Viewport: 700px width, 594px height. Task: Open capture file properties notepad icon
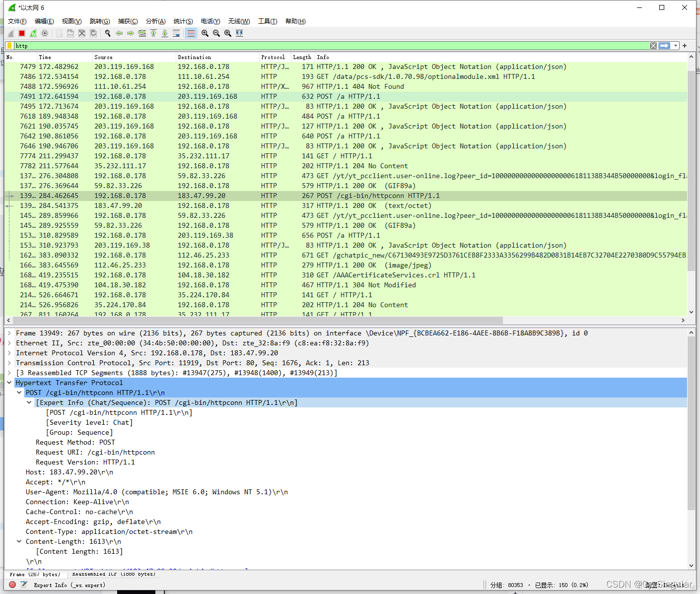(24, 585)
